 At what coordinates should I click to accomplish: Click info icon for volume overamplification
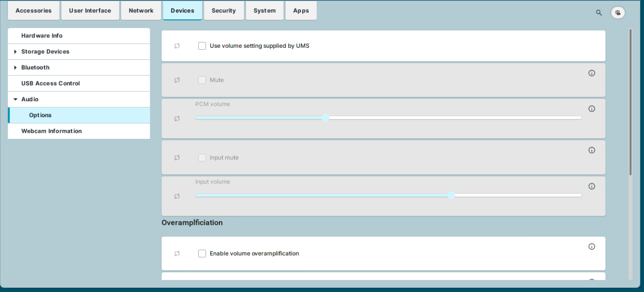click(x=592, y=246)
